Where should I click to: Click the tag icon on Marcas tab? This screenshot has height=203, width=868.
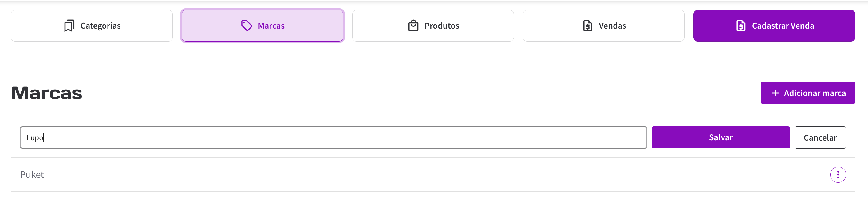(247, 26)
